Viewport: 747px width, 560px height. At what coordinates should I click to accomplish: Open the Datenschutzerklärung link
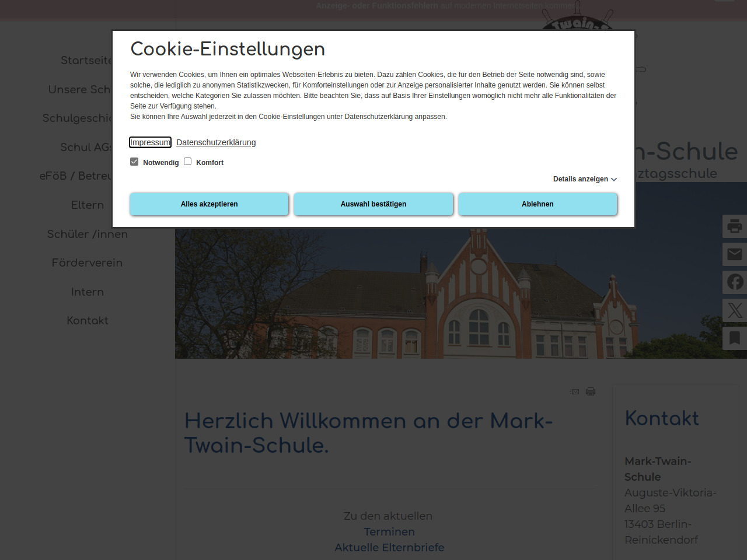pyautogui.click(x=216, y=142)
